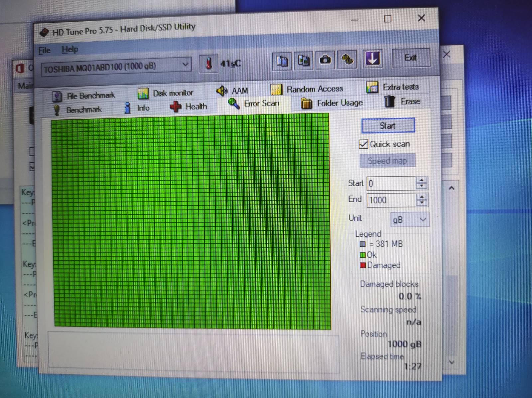The height and width of the screenshot is (398, 532).
Task: Open the Extra tests tab
Action: click(x=392, y=87)
